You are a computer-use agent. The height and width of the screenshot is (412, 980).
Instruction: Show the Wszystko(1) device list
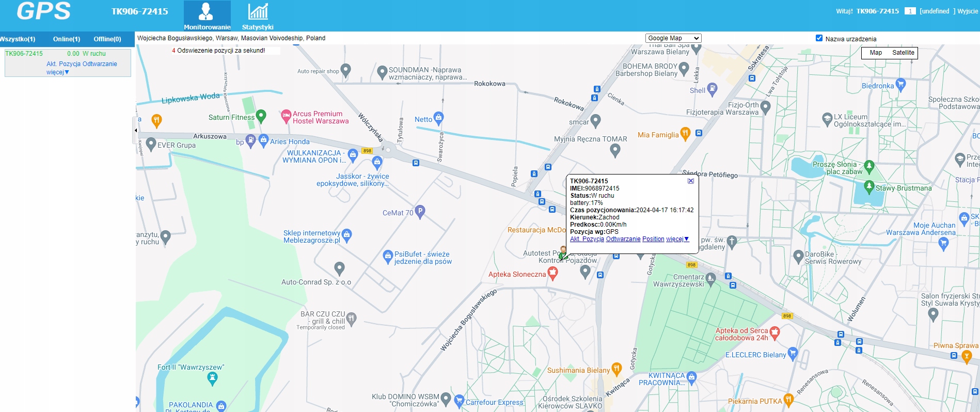[18, 39]
